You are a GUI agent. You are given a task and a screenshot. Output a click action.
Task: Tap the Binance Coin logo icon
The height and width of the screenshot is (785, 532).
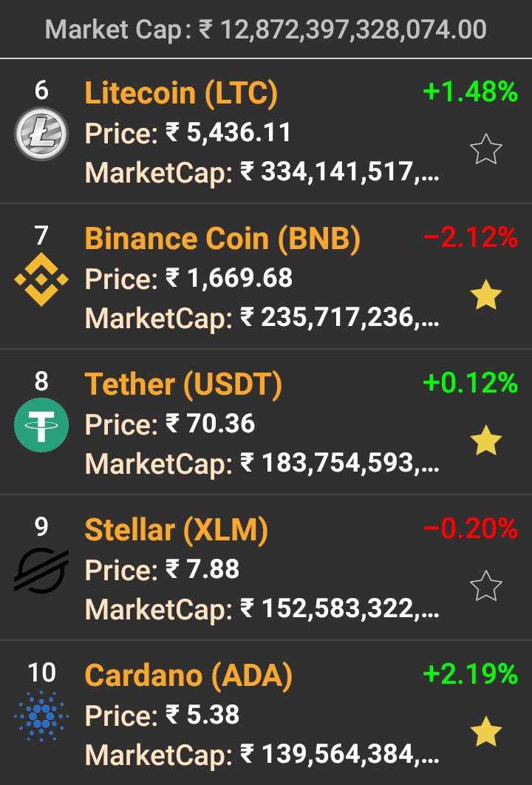[41, 279]
